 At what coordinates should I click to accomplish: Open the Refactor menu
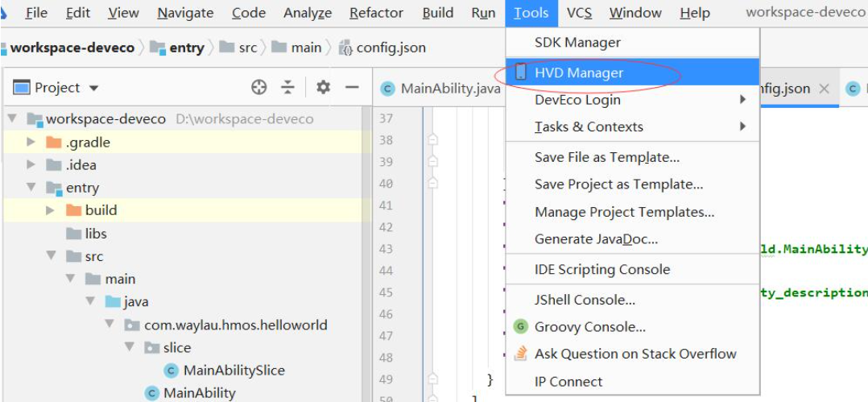pyautogui.click(x=377, y=13)
